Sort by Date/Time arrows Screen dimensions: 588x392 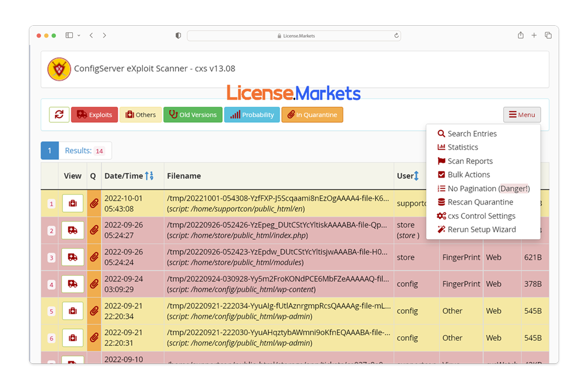click(x=149, y=176)
